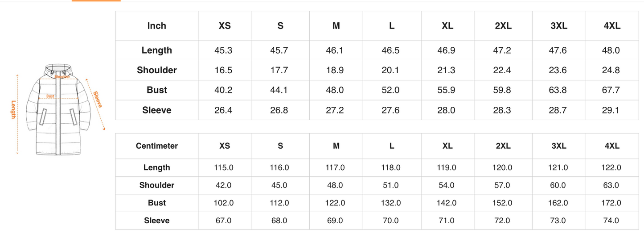Viewport: 644px width, 238px height.
Task: Click the 4XL column header in Inch table
Action: point(612,26)
